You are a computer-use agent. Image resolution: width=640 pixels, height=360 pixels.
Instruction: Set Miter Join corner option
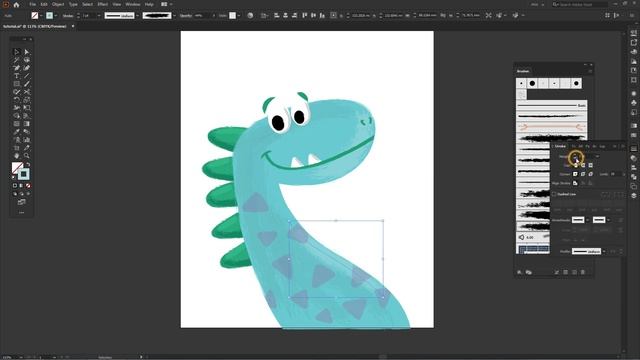pyautogui.click(x=576, y=174)
